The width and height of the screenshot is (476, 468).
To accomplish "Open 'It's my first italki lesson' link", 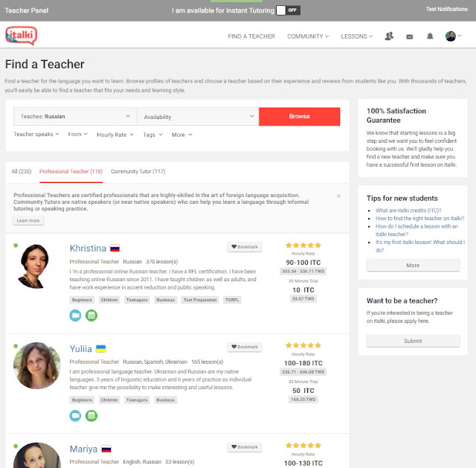I will [420, 246].
